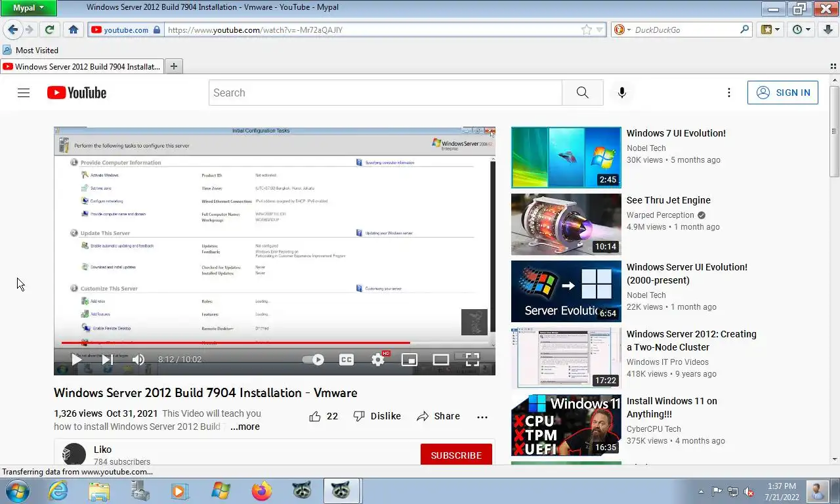
Task: Click the YouTube search magnifier button
Action: click(x=583, y=93)
